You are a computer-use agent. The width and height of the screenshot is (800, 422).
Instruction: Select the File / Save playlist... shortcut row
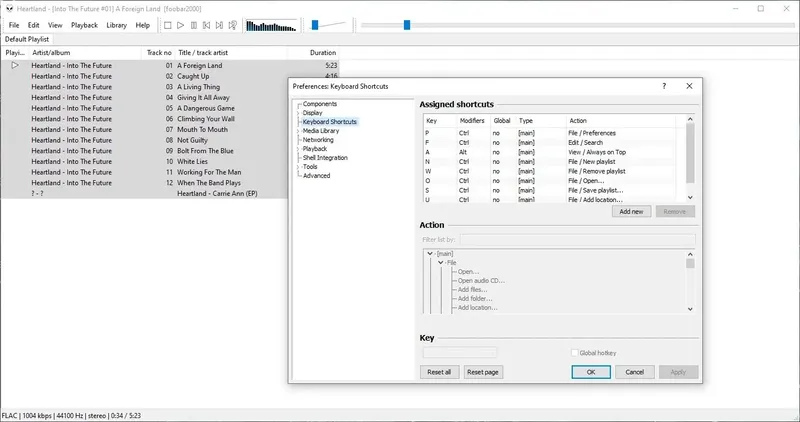click(549, 190)
